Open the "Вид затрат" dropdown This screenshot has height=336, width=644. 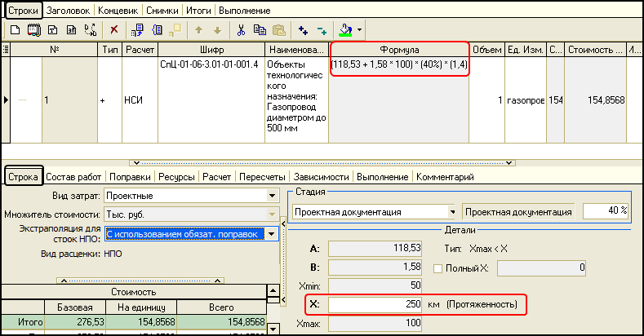(x=271, y=196)
